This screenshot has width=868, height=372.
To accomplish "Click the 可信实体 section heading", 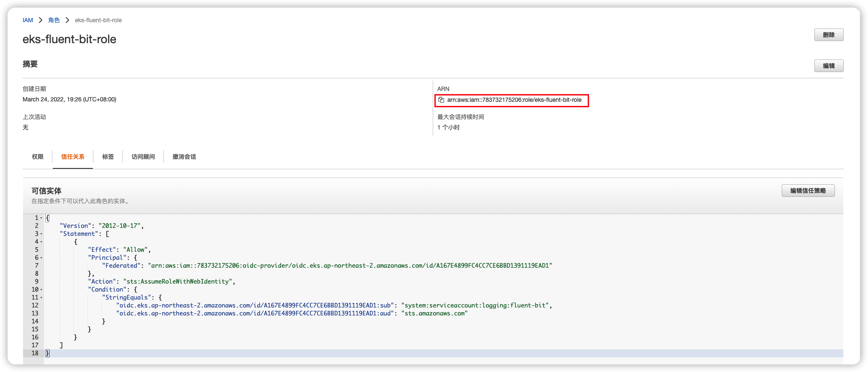I will [46, 191].
